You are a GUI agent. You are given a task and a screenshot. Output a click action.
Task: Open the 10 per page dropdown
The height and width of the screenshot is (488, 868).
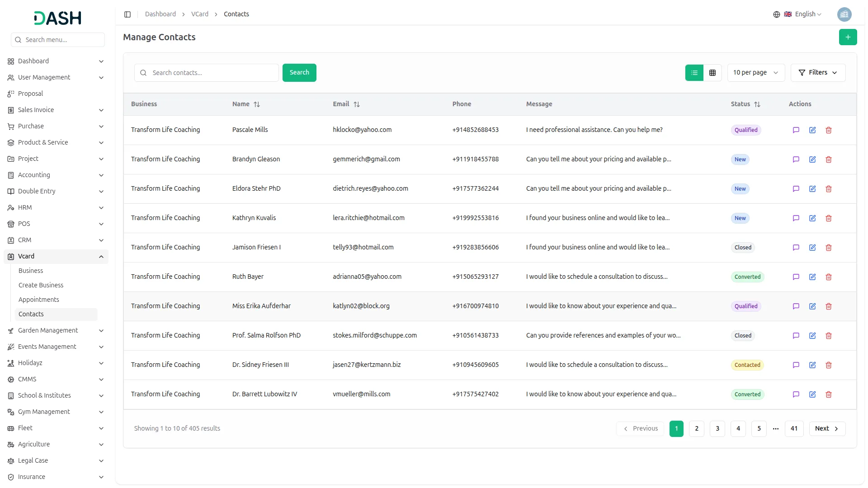(x=755, y=73)
